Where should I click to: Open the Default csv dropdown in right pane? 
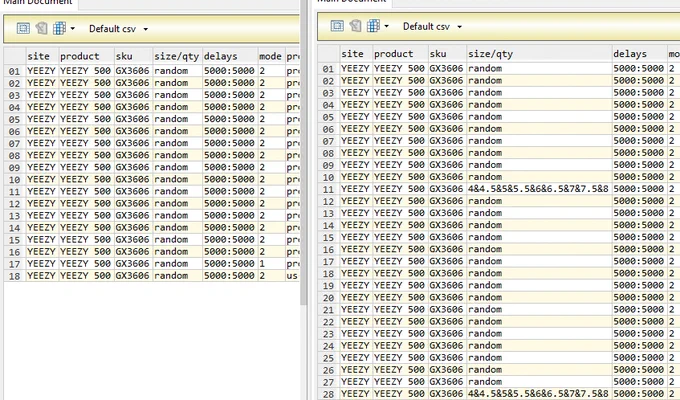coord(432,27)
